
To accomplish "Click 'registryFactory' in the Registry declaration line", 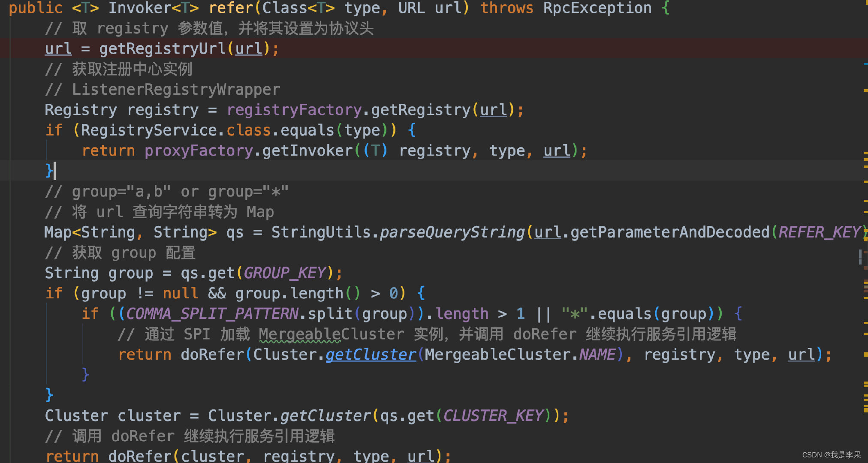I will click(294, 110).
